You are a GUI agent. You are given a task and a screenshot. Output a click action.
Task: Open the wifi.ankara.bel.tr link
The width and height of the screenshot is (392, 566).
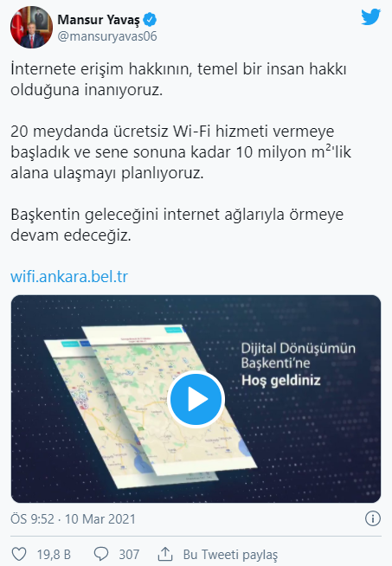click(x=69, y=276)
